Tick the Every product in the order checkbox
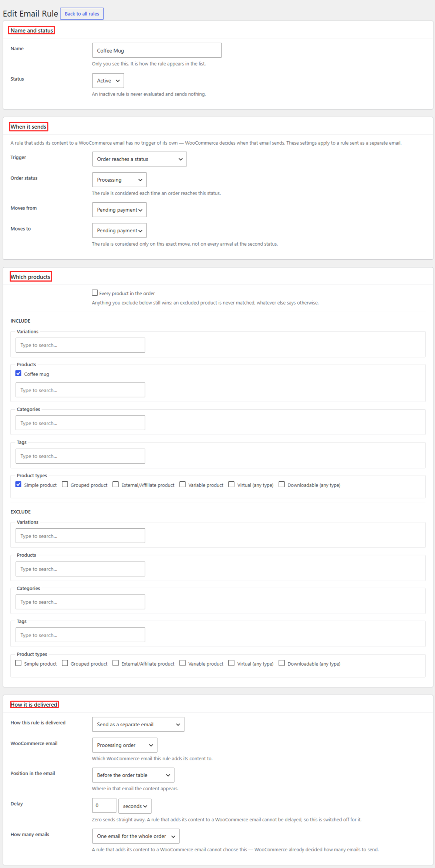The image size is (435, 868). 95,293
